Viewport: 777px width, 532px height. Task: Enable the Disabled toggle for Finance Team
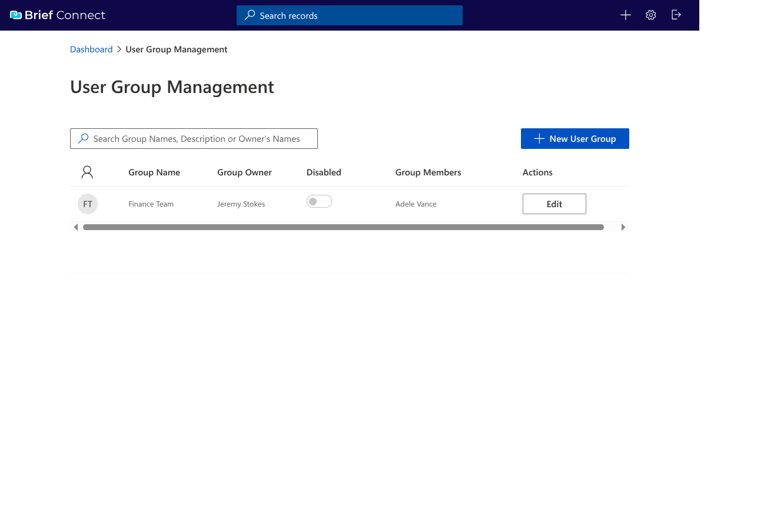pos(319,201)
